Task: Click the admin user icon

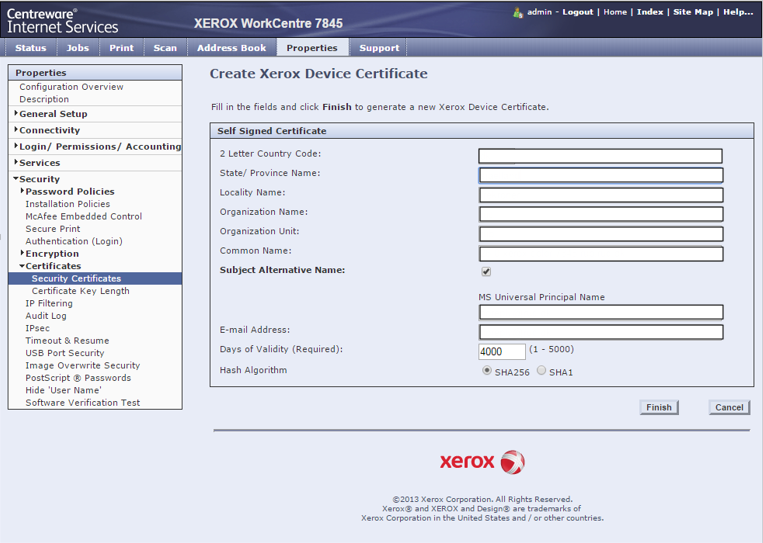Action: pos(518,12)
